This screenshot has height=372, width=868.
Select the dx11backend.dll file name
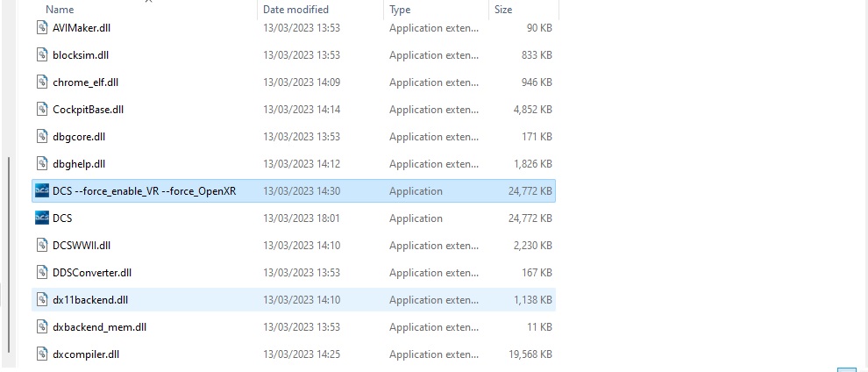(x=90, y=299)
